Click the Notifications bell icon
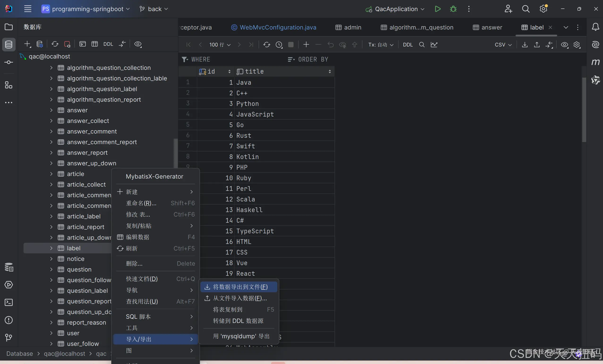The height and width of the screenshot is (364, 603). 595,27
